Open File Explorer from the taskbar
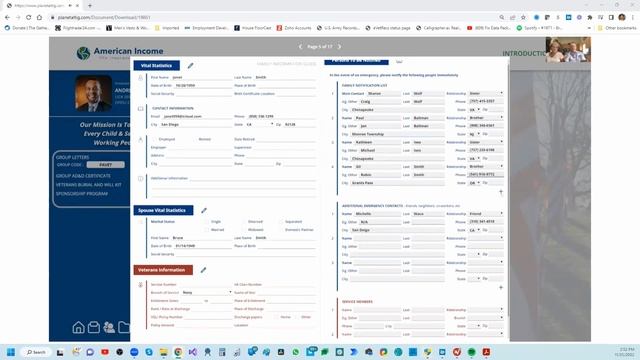640x360 pixels. coord(164,352)
